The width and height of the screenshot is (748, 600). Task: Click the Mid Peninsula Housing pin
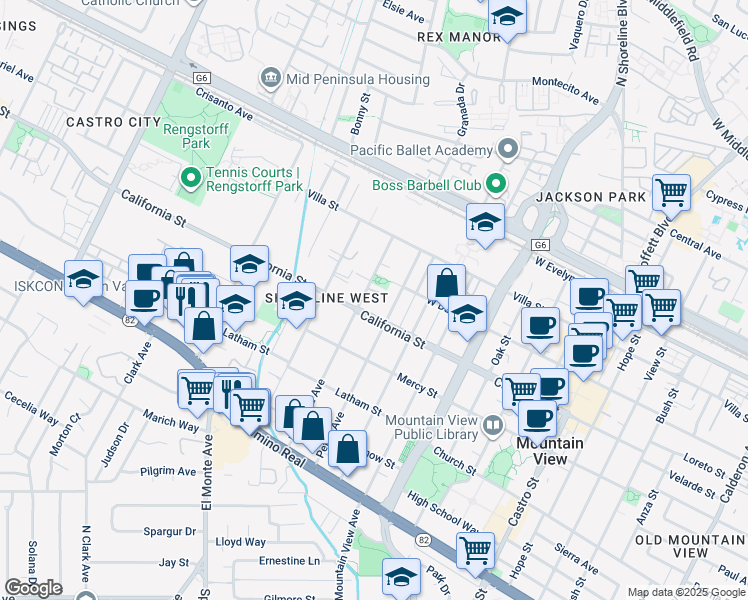[x=270, y=78]
